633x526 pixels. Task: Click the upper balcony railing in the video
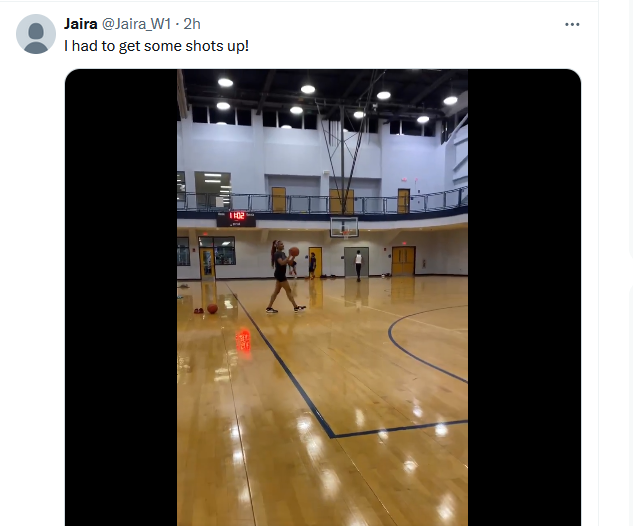point(322,202)
